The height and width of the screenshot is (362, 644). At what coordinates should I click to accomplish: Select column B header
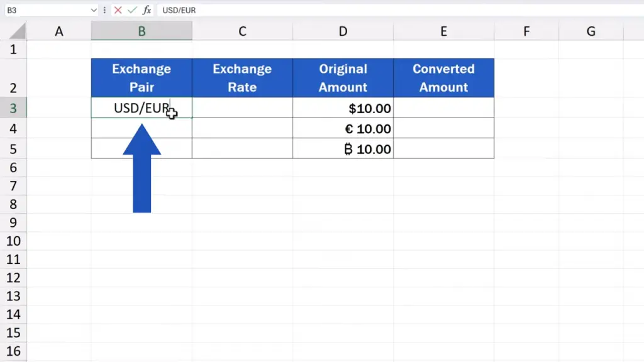click(142, 31)
